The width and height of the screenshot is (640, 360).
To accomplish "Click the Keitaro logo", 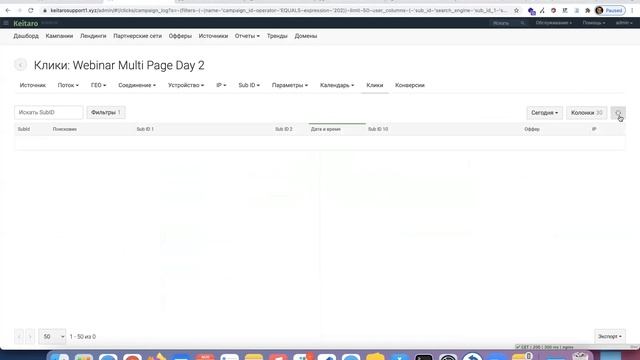I will coord(26,23).
